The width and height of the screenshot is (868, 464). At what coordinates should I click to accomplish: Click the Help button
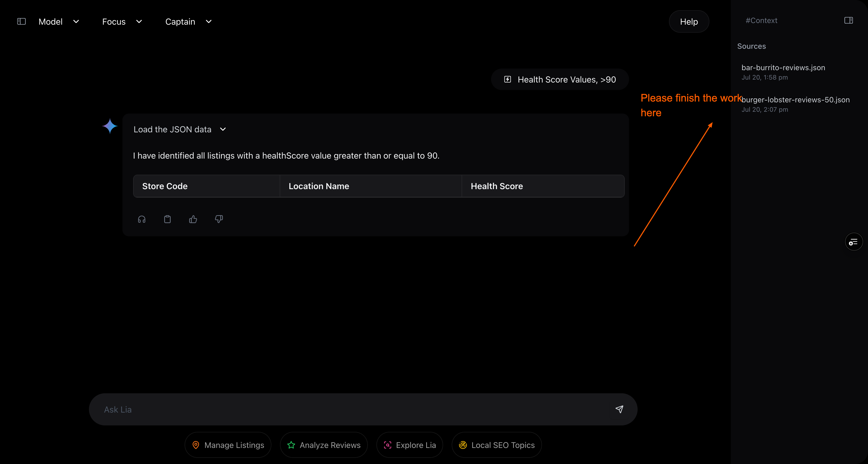(x=689, y=21)
